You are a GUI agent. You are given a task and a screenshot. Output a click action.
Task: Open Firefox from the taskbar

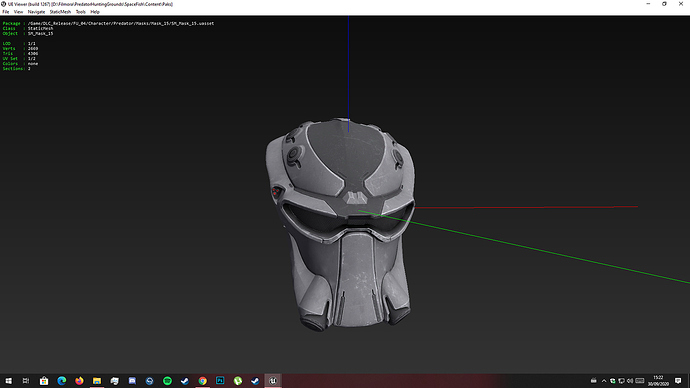[79, 381]
